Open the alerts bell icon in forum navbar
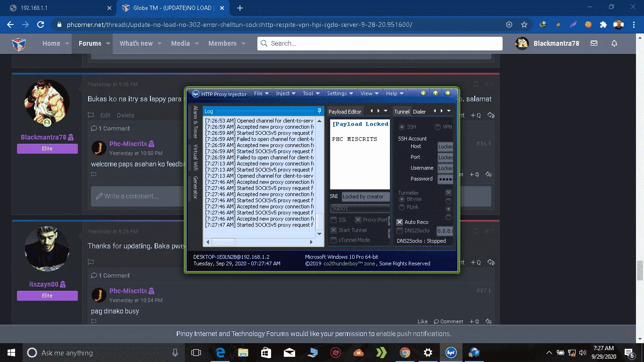Image resolution: width=644 pixels, height=362 pixels. pyautogui.click(x=614, y=43)
